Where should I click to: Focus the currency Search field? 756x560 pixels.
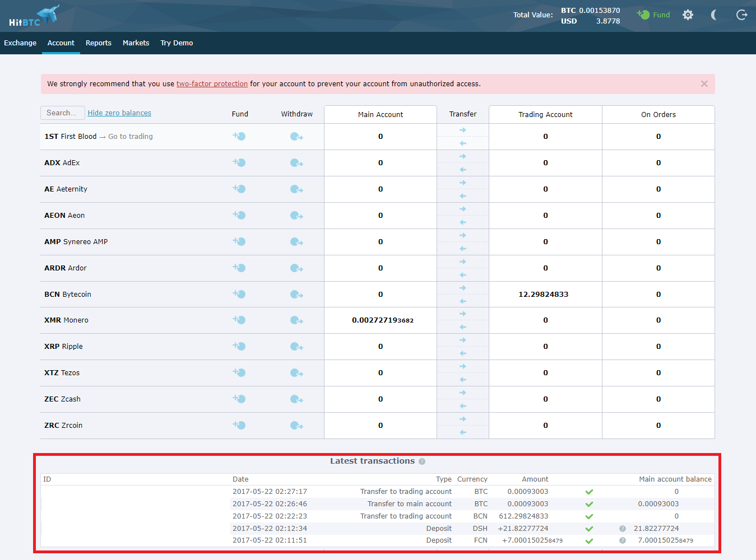point(63,113)
